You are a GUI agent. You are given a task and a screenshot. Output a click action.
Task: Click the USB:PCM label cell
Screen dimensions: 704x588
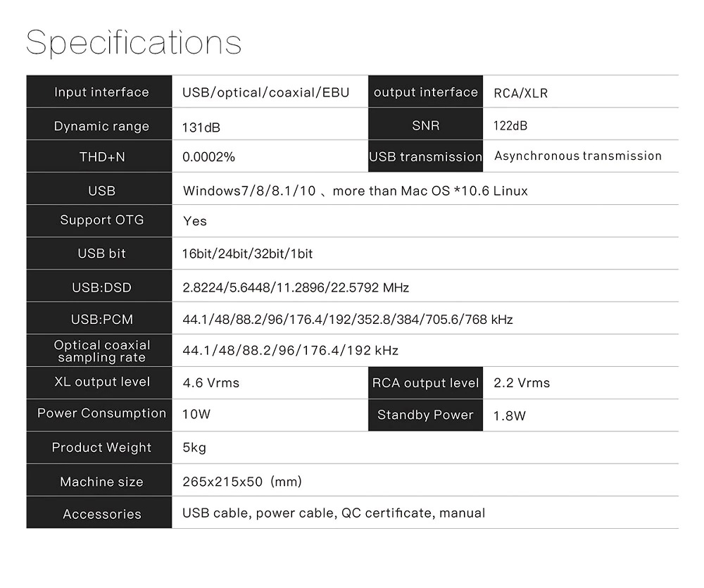[x=101, y=320]
